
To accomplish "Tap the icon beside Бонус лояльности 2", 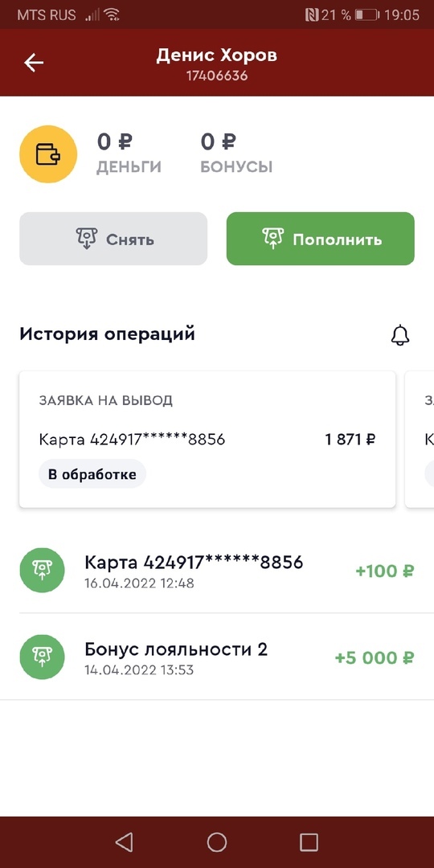I will pos(42,657).
